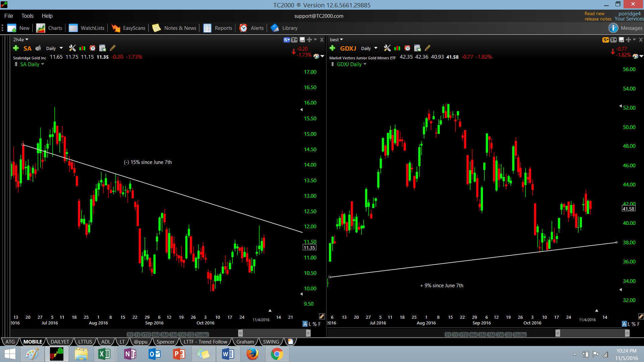
Task: Switch to the Graham layout tab
Action: coord(245,342)
